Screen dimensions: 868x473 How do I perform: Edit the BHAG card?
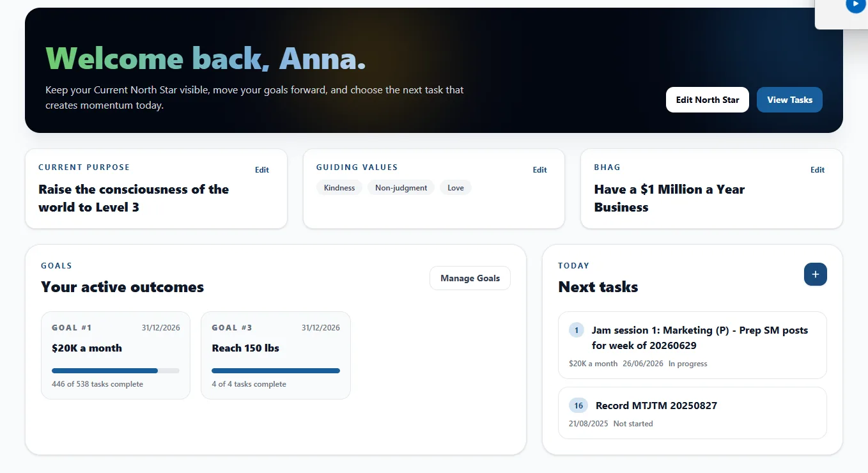click(818, 170)
